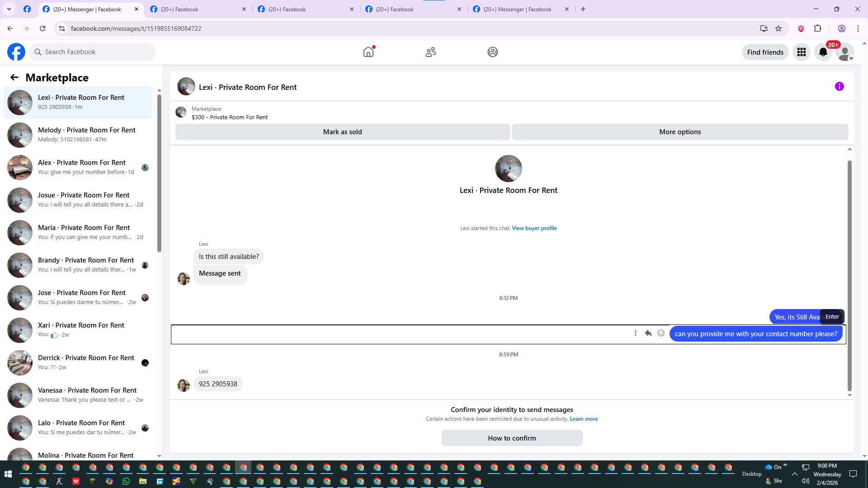The height and width of the screenshot is (488, 868).
Task: Open the Friends icon in top navigation
Action: (430, 52)
